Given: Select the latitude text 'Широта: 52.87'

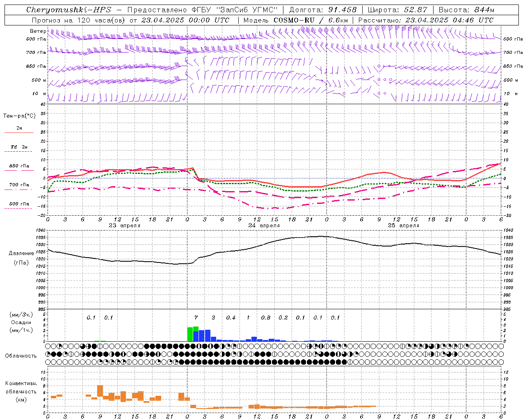Looking at the screenshot, I should pos(397,10).
